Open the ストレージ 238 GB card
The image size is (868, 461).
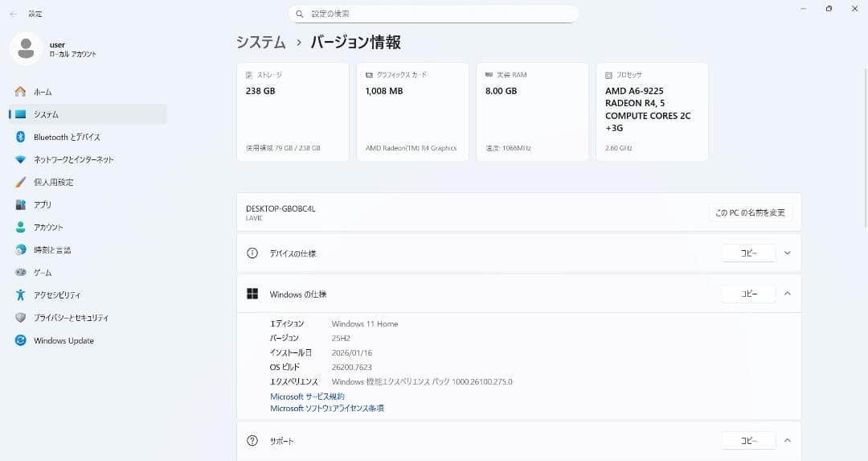click(293, 112)
